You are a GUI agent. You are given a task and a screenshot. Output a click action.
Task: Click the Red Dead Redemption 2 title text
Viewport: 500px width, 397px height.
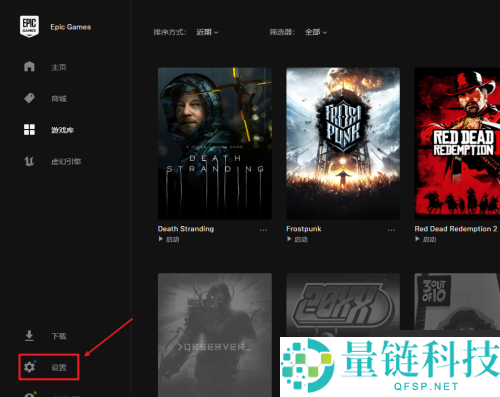(x=456, y=229)
